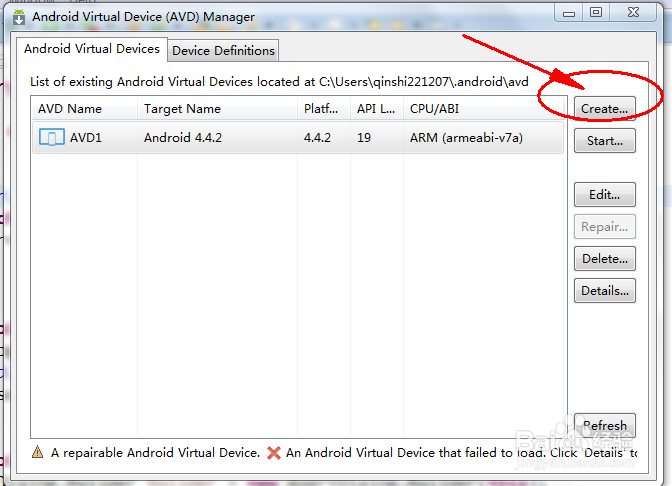Select the AVD1 name cell

[x=86, y=138]
